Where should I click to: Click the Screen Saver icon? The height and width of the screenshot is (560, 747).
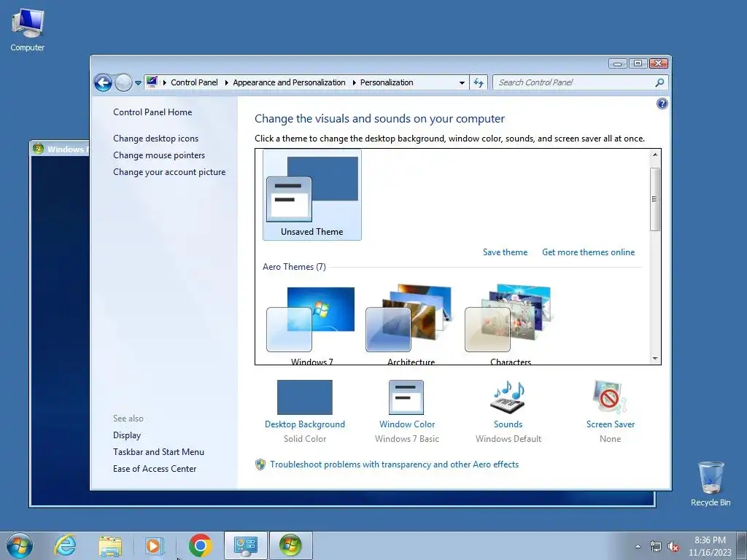[611, 397]
